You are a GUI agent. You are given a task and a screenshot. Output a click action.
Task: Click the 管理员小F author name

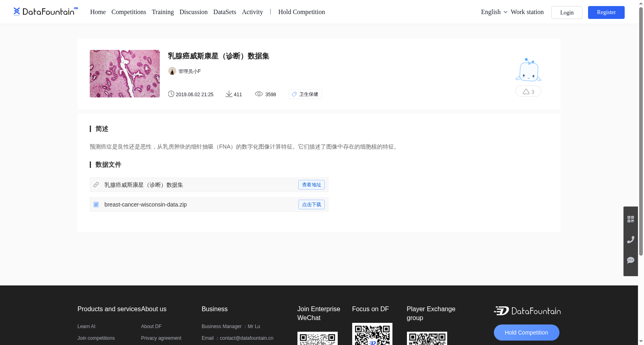click(190, 71)
